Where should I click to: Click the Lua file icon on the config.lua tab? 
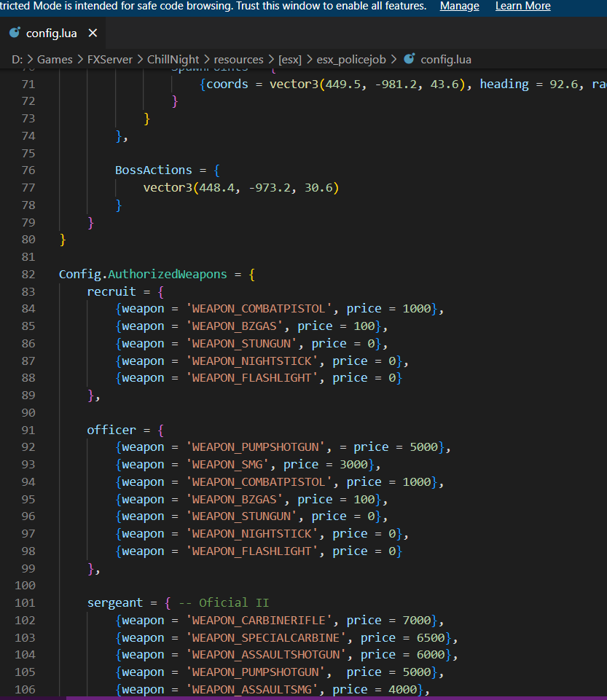(x=15, y=34)
